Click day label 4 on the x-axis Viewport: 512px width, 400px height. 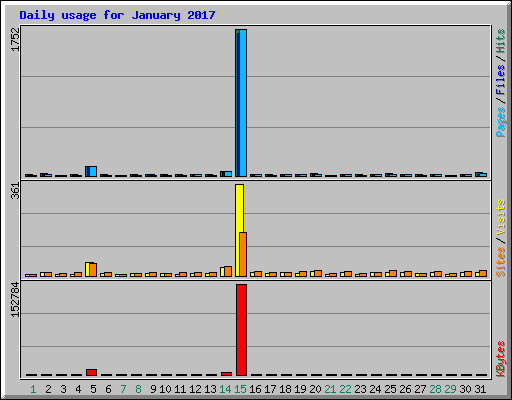click(x=78, y=389)
